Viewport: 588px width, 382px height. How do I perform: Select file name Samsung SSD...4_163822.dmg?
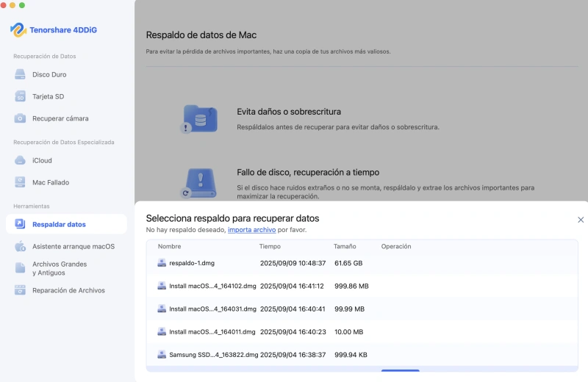214,354
